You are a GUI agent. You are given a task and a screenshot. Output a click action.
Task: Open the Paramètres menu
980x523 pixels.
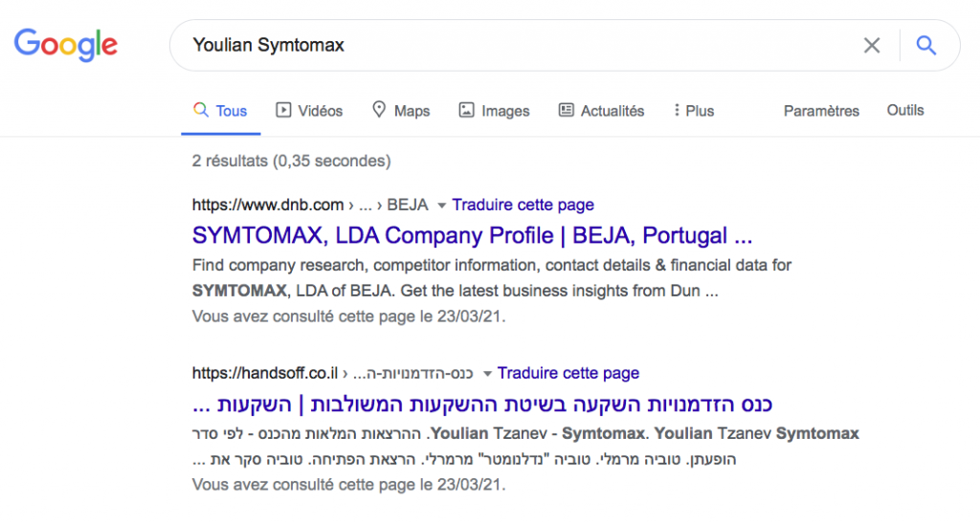(821, 111)
